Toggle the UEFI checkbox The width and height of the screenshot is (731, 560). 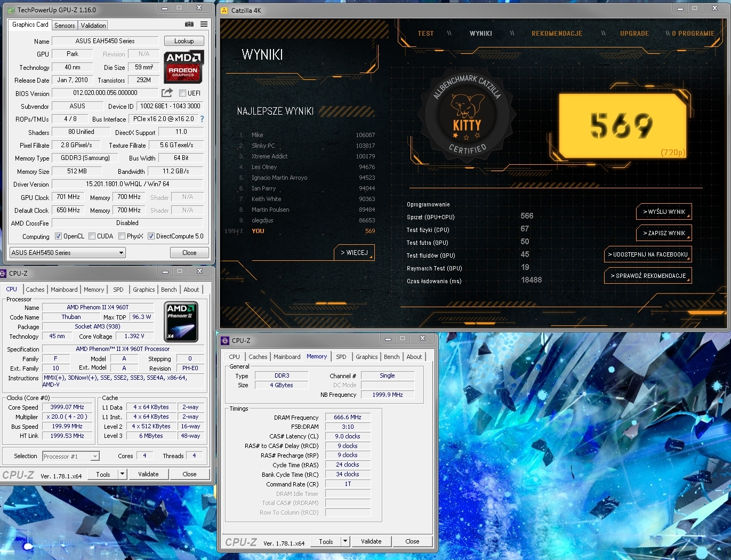(182, 93)
